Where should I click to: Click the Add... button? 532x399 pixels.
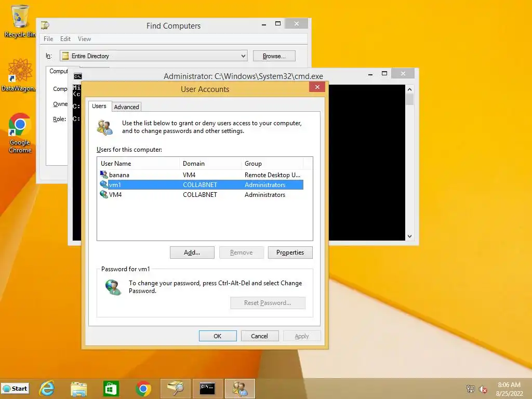coord(192,252)
